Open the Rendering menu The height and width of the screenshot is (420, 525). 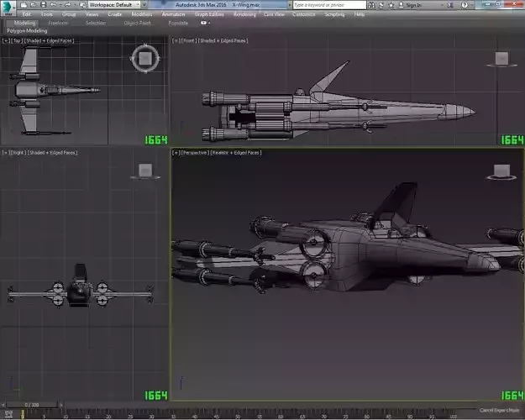point(244,14)
